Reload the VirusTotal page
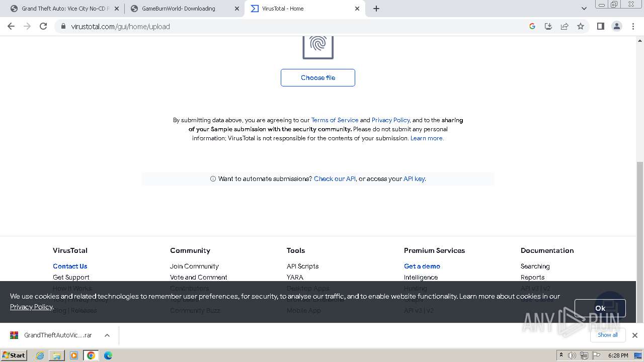Screen dimensions: 644x362 point(43,26)
